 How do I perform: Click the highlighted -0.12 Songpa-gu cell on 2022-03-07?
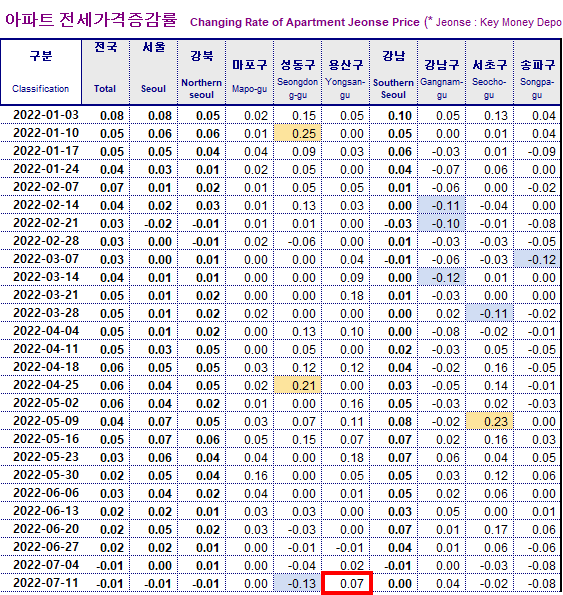[537, 259]
